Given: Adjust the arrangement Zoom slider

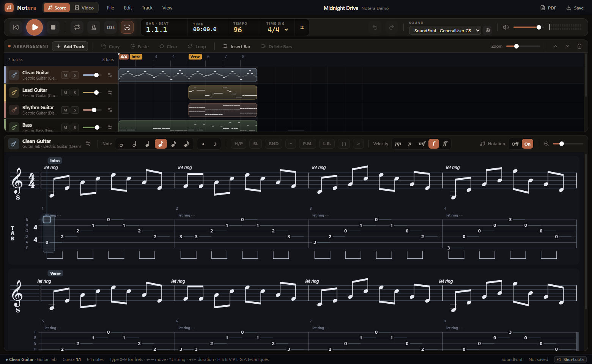Looking at the screenshot, I should click(x=523, y=46).
